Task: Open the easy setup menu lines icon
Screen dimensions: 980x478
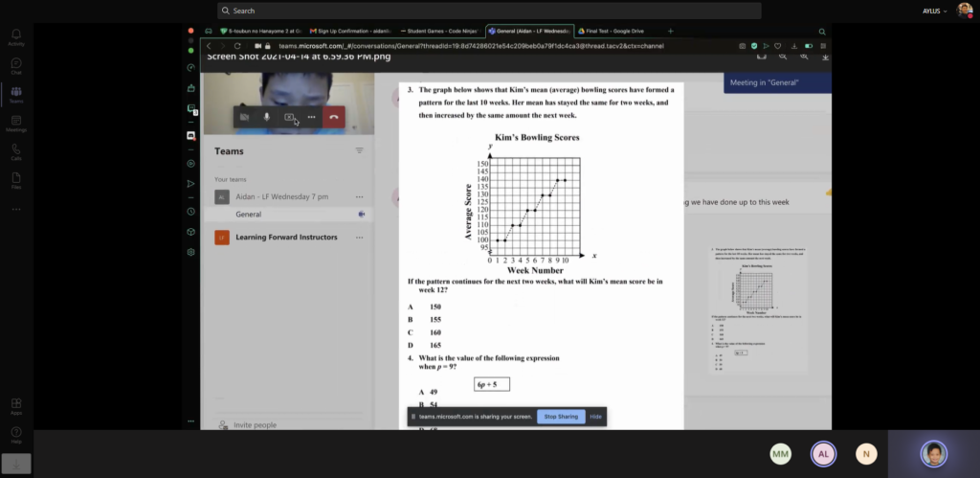Action: pos(823,46)
